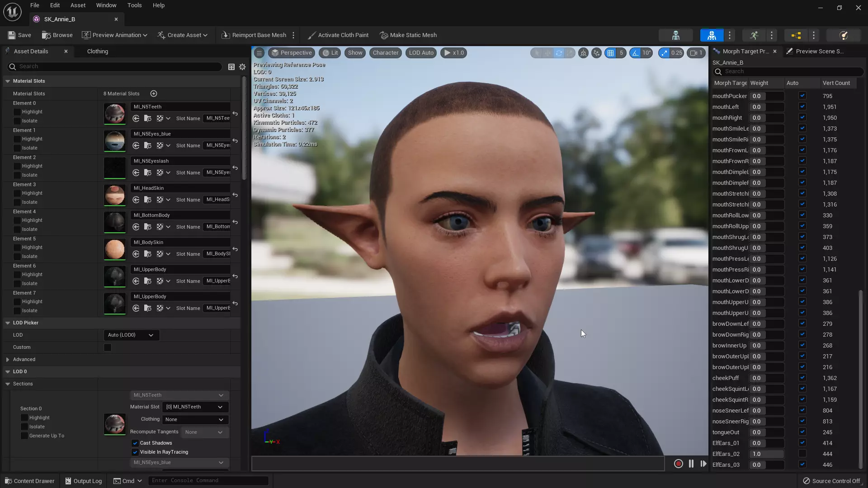Adjust the ElfEars_02 weight slider
The image size is (868, 488).
(767, 454)
